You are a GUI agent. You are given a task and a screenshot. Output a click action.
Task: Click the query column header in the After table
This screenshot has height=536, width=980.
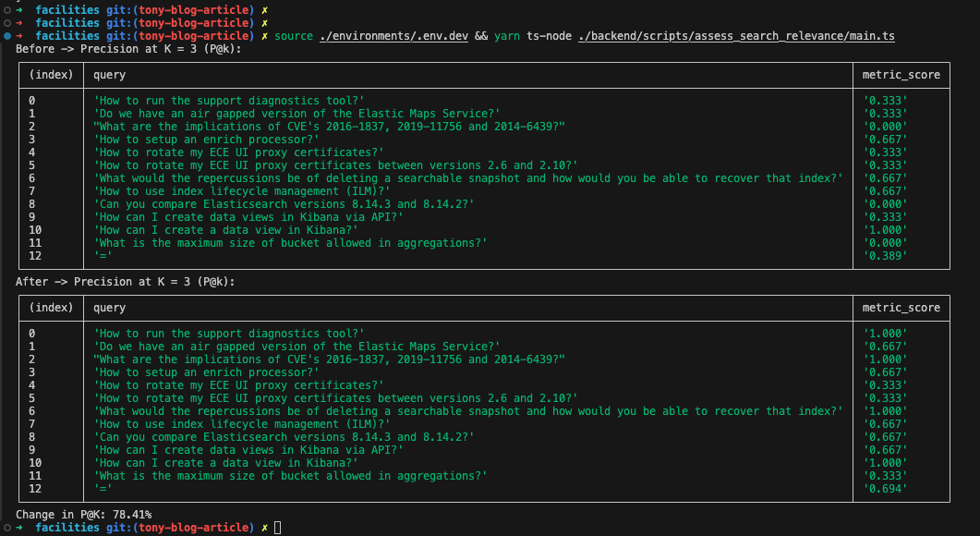click(110, 307)
